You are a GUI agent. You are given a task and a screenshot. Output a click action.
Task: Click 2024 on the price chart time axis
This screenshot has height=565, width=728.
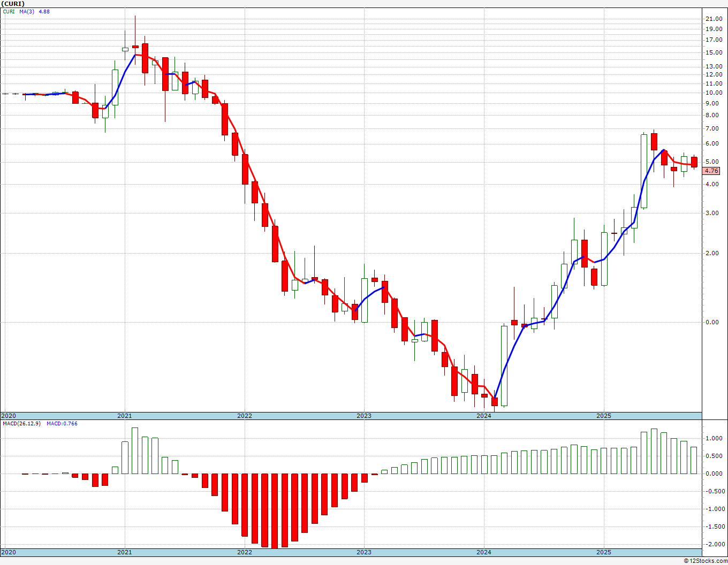tap(484, 416)
